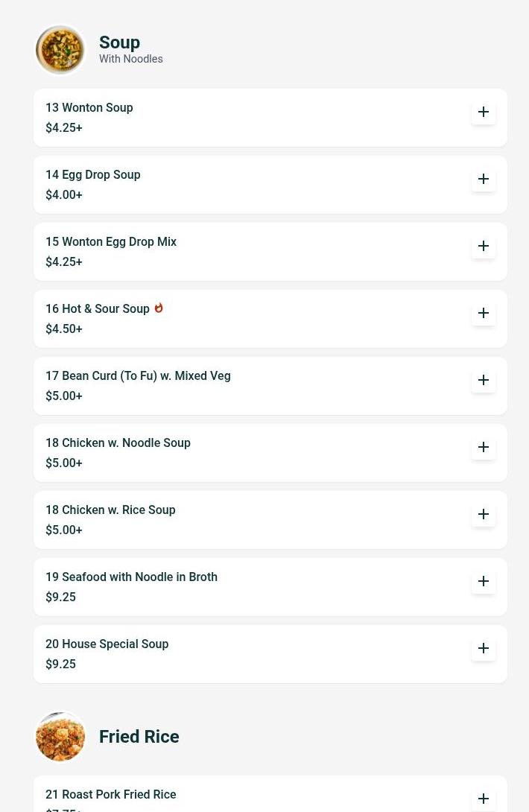Add 15 Wonton Egg Drop Mix plus icon
The width and height of the screenshot is (529, 812).
point(483,246)
